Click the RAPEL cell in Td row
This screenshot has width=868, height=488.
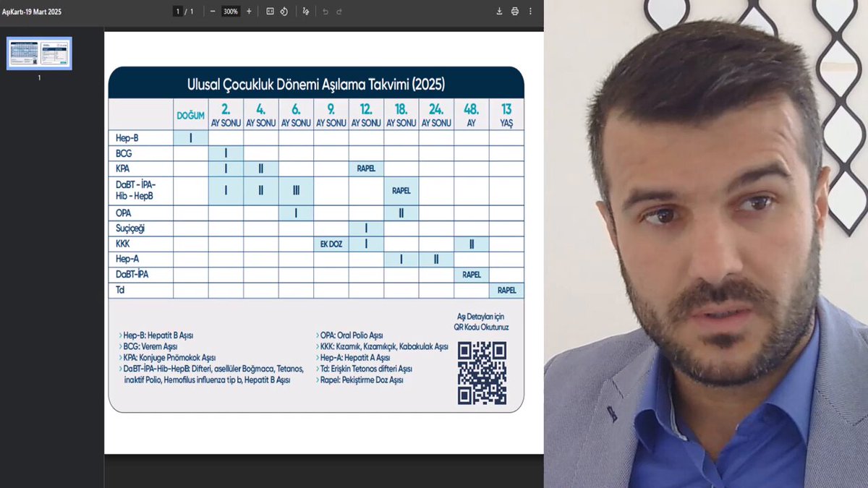507,290
